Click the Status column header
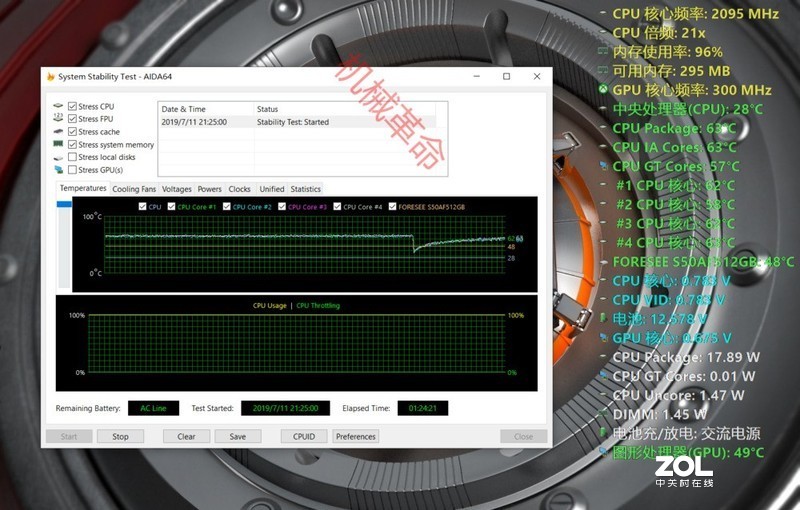This screenshot has width=800, height=510. pos(344,109)
